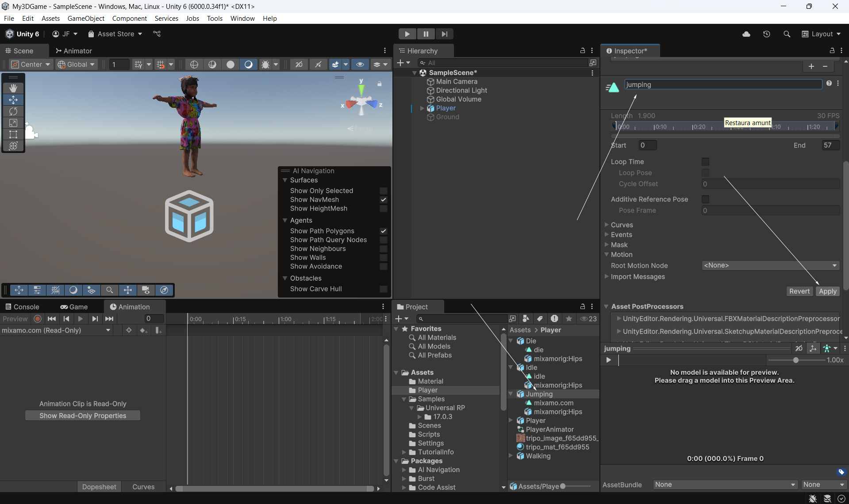Select the Scale tool in scene toolbar
This screenshot has height=504, width=849.
pos(13,123)
